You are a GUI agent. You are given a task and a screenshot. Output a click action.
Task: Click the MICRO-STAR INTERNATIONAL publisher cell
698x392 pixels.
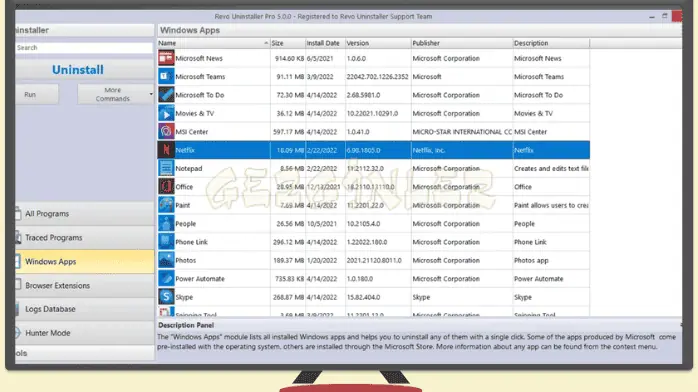tap(462, 132)
